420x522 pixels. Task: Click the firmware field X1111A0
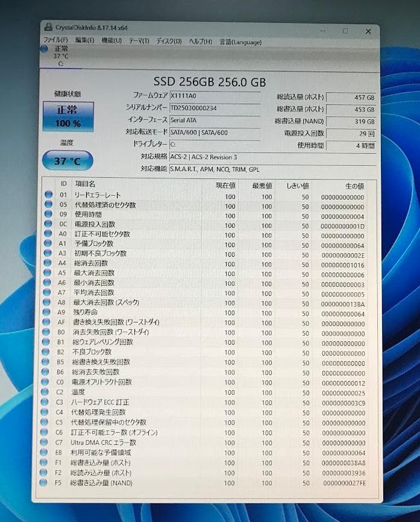[215, 96]
